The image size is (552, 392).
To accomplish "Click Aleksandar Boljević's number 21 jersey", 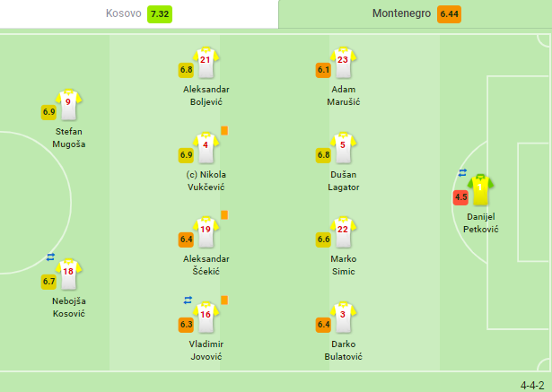I will tap(206, 62).
